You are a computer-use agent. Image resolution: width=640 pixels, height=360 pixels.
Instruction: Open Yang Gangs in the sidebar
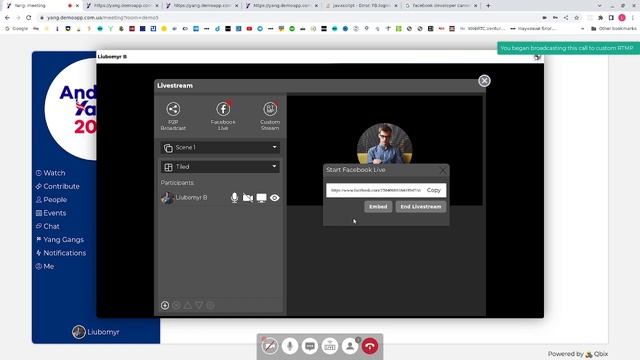tap(60, 240)
